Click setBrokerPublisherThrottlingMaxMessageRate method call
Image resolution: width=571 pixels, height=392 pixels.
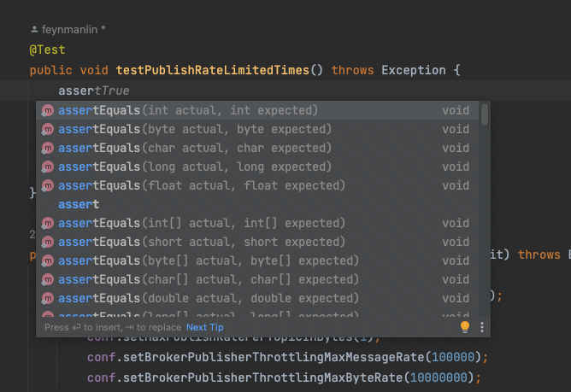[x=274, y=357]
